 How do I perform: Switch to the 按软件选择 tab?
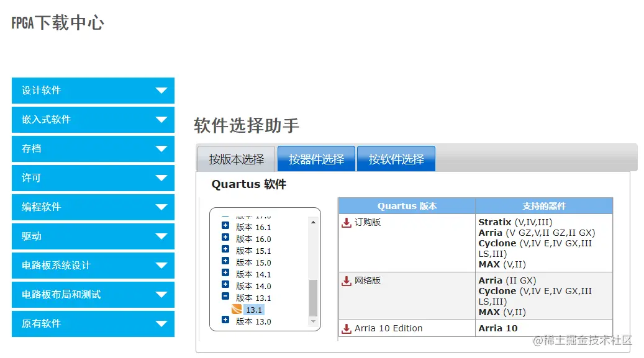[396, 159]
